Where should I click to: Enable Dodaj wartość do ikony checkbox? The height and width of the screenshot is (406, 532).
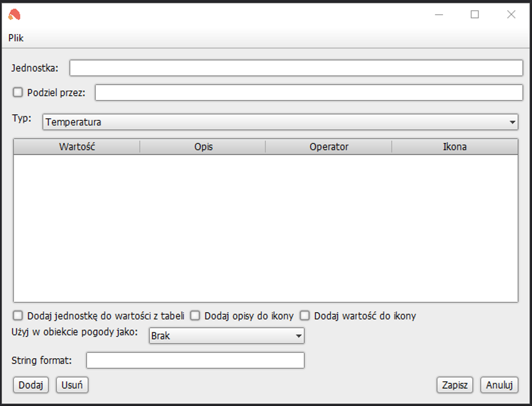coord(305,316)
